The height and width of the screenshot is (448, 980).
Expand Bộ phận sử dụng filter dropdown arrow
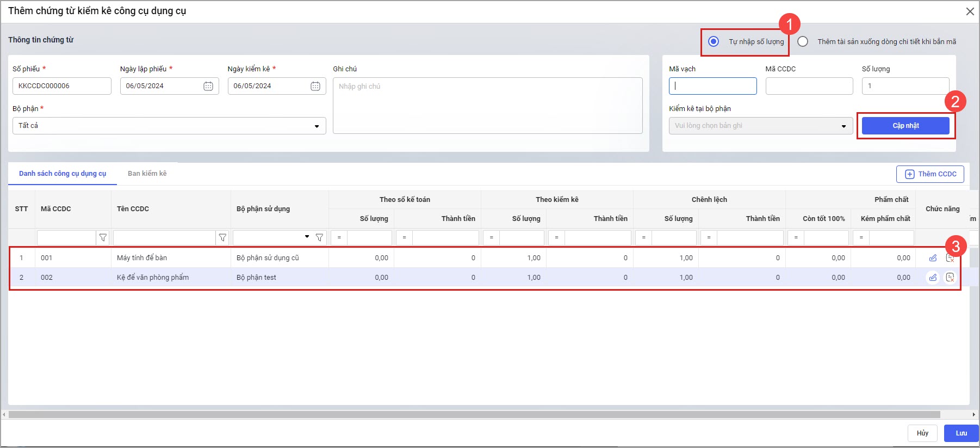coord(307,237)
